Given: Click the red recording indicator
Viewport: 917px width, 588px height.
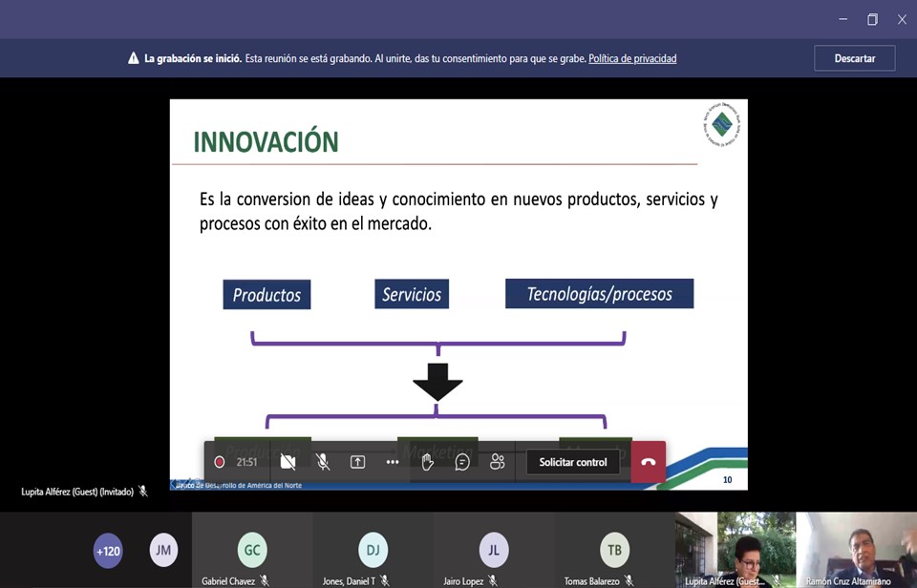Looking at the screenshot, I should pos(220,462).
